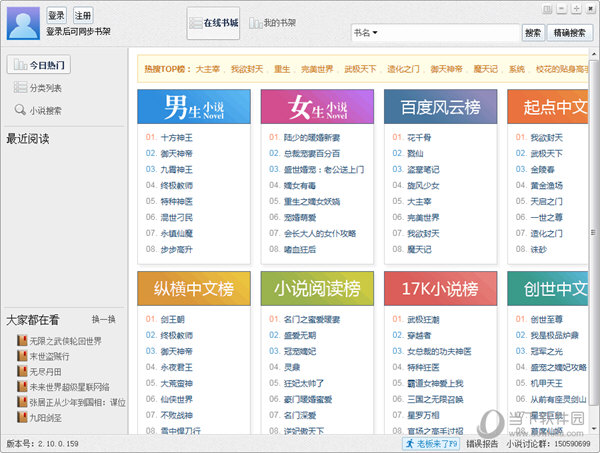
Task: Click the bookshelf icon on 我的书架 tab
Action: 255,23
